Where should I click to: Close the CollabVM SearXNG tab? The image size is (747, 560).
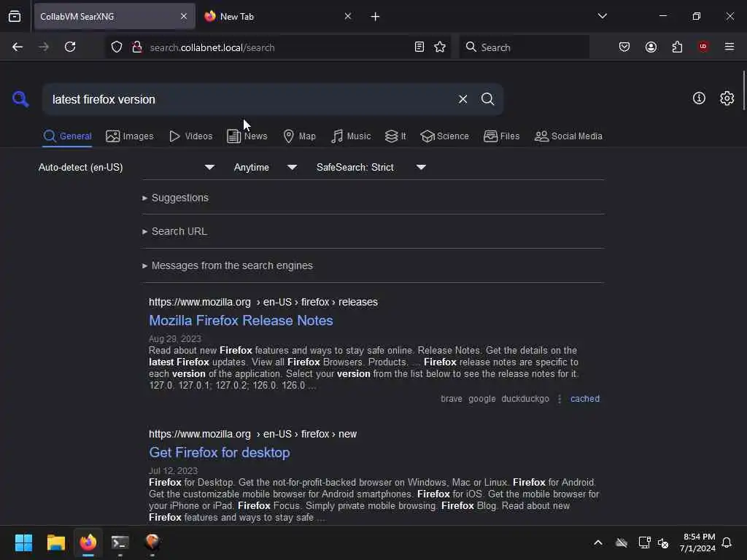click(x=183, y=17)
